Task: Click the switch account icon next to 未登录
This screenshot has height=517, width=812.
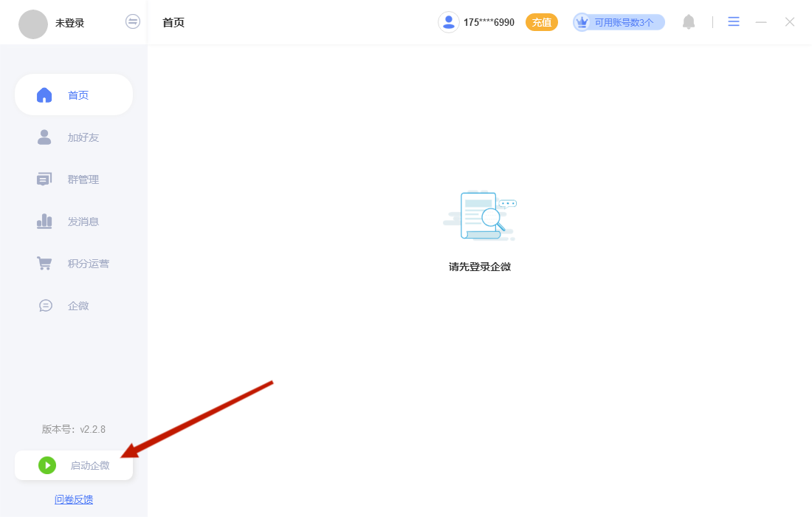Action: tap(133, 21)
